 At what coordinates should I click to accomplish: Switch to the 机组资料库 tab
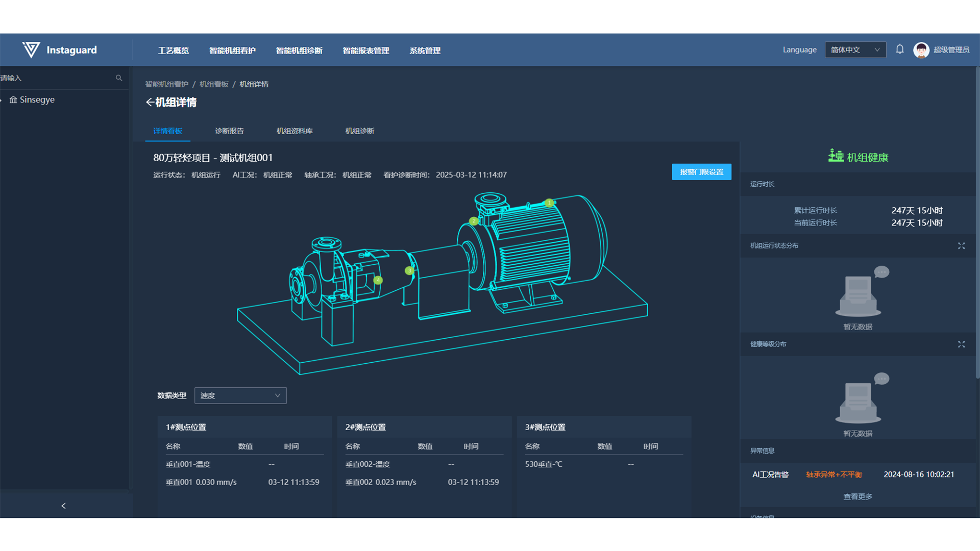(295, 131)
